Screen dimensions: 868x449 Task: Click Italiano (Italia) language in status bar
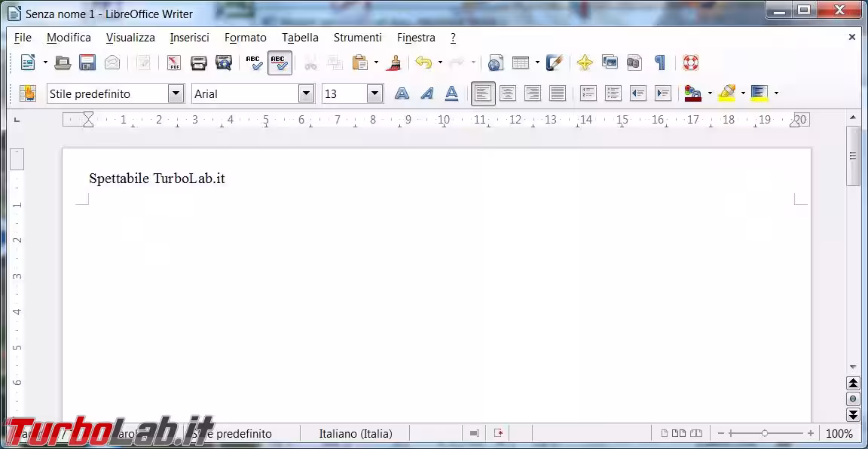[356, 434]
